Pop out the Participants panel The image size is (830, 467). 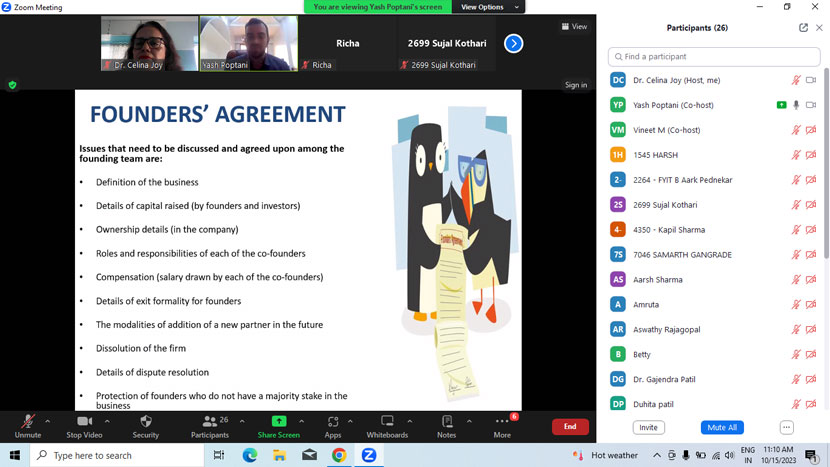(803, 28)
